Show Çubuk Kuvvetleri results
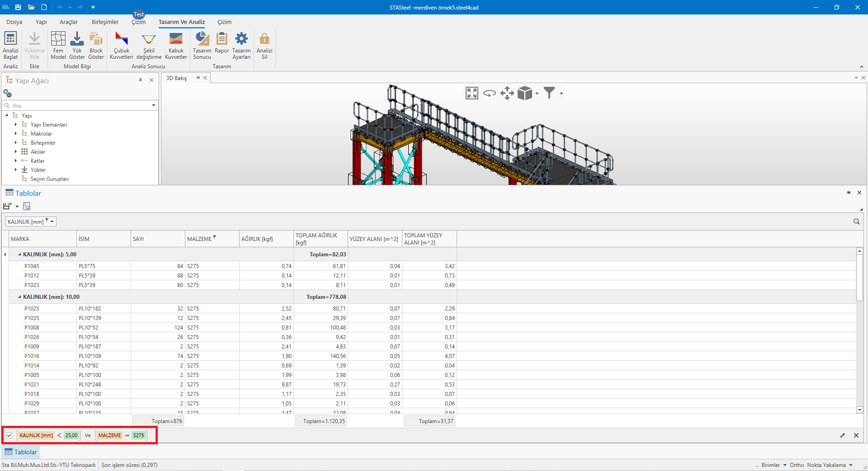The height and width of the screenshot is (471, 868). coord(121,45)
